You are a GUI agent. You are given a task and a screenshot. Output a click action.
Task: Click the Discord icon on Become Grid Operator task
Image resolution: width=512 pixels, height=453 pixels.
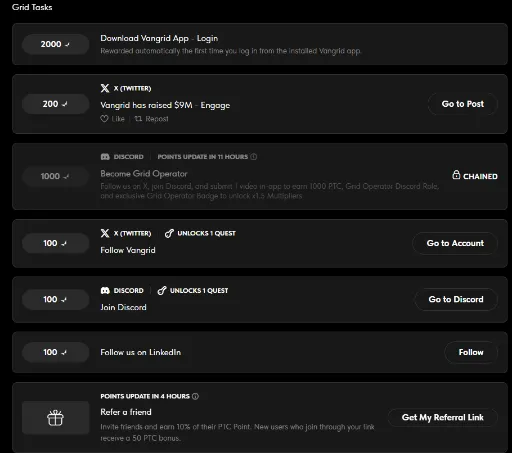click(105, 157)
